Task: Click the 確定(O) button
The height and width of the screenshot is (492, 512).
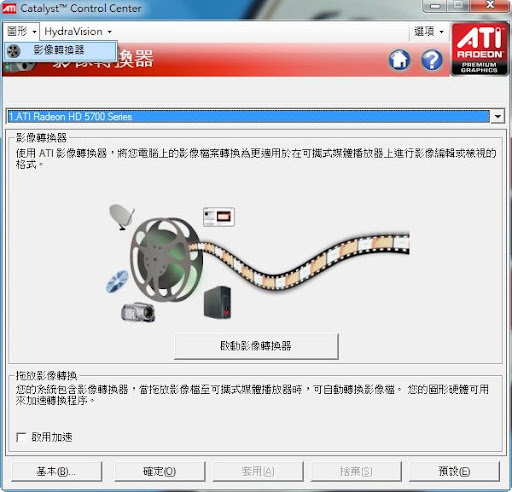Action: [x=159, y=471]
